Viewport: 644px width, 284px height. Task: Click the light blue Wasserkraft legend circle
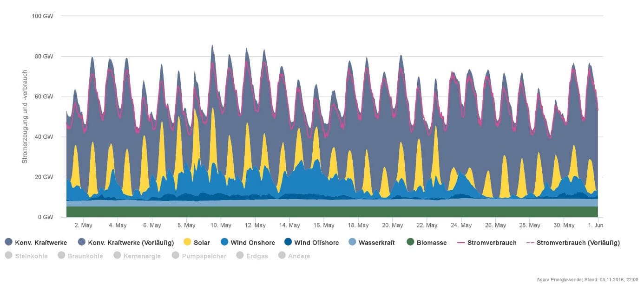pos(352,242)
